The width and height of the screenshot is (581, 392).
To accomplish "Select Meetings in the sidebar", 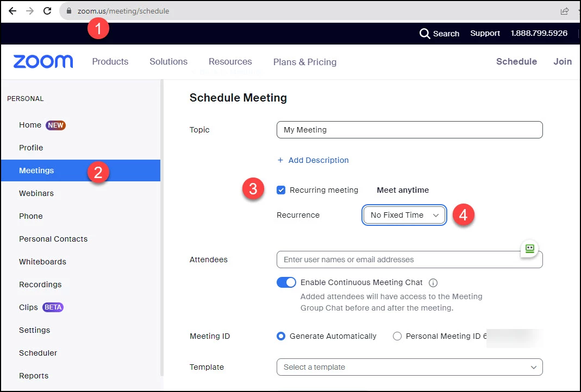I will [x=80, y=170].
